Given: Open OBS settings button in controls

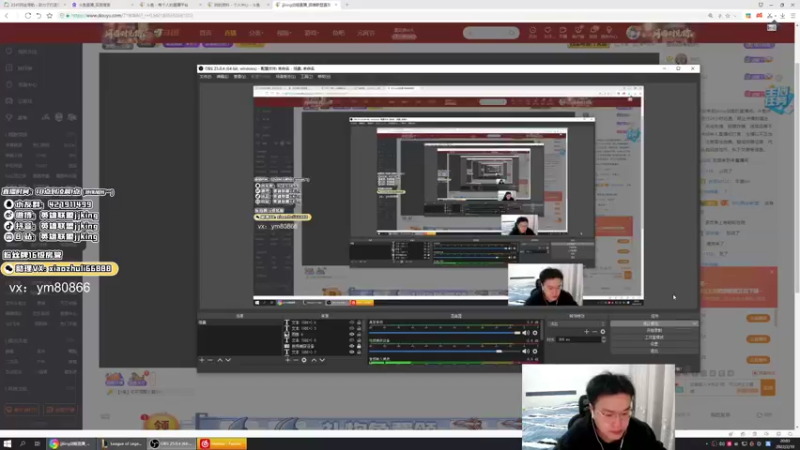Looking at the screenshot, I should point(654,344).
